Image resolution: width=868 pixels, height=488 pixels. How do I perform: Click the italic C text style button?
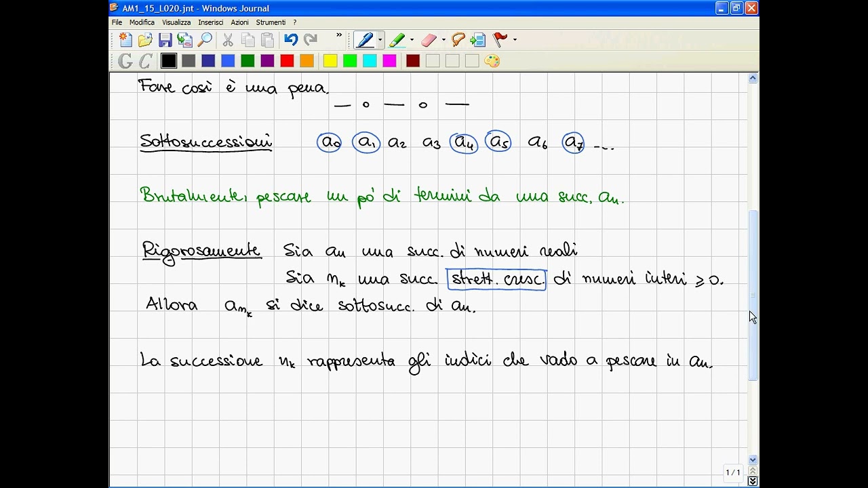tap(145, 61)
